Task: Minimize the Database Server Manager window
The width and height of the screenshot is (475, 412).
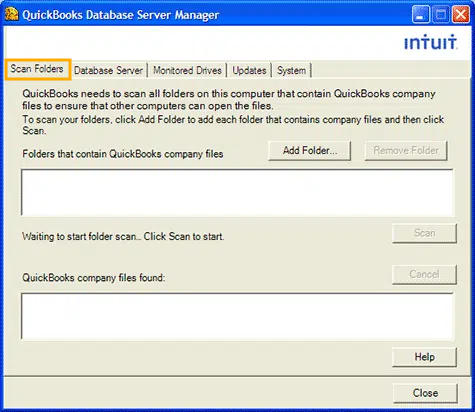Action: tap(420, 15)
